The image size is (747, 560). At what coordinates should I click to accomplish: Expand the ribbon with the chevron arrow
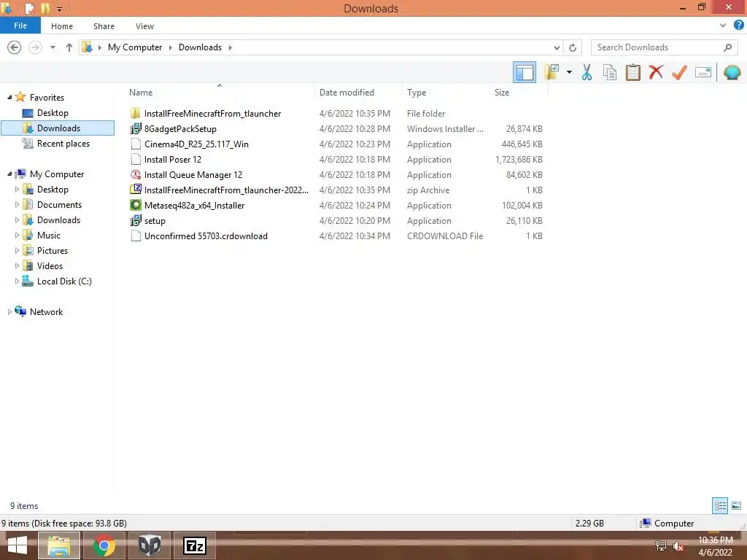pos(723,26)
